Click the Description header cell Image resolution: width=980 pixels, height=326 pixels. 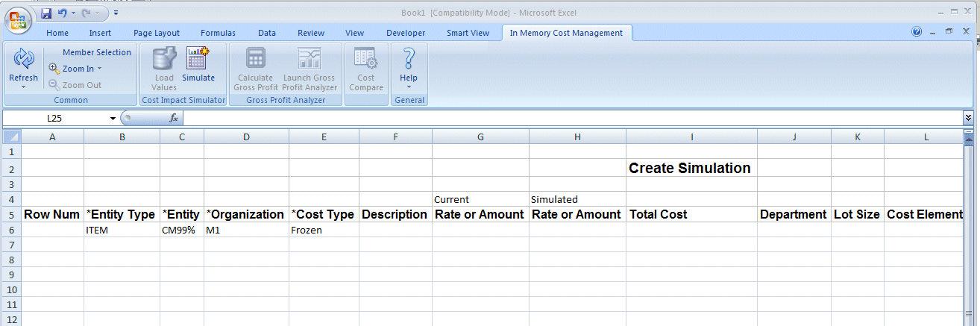[x=395, y=214]
